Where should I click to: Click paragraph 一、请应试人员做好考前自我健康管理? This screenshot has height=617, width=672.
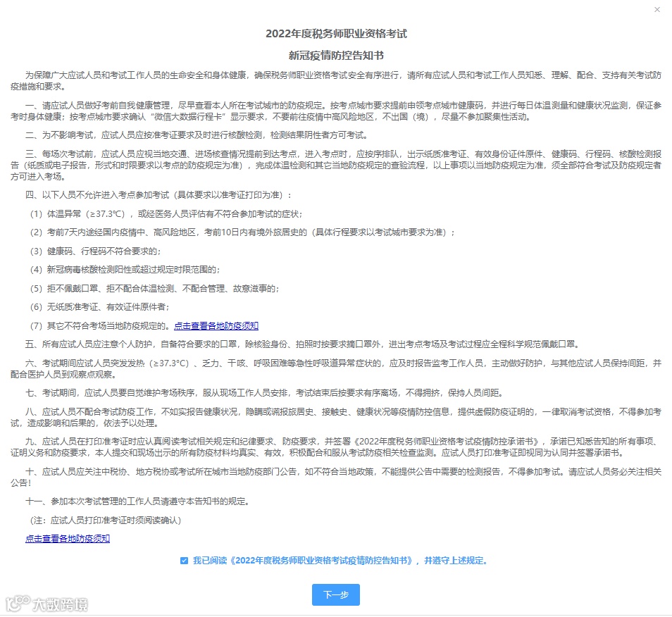click(336, 111)
